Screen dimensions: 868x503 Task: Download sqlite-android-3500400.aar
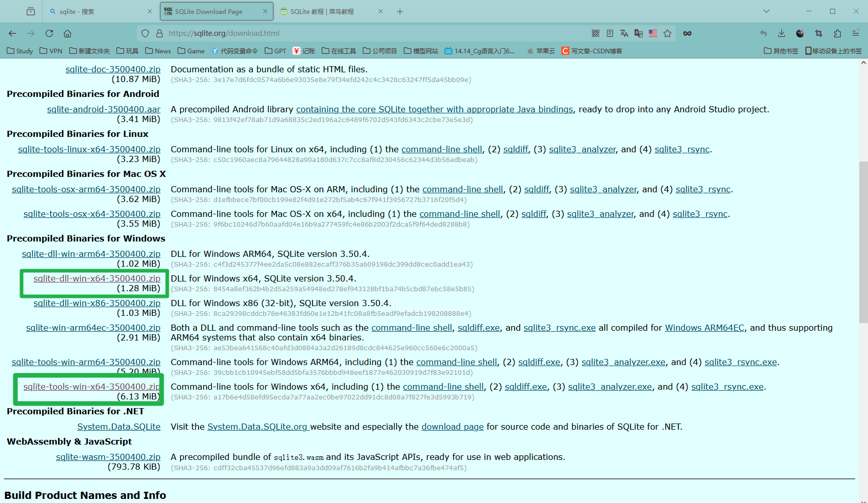click(x=104, y=109)
